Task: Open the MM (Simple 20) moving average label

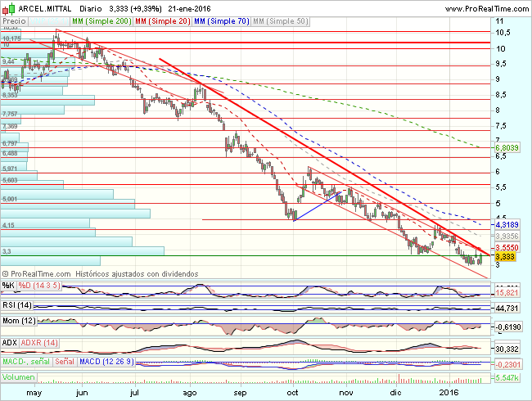Action: coord(163,21)
